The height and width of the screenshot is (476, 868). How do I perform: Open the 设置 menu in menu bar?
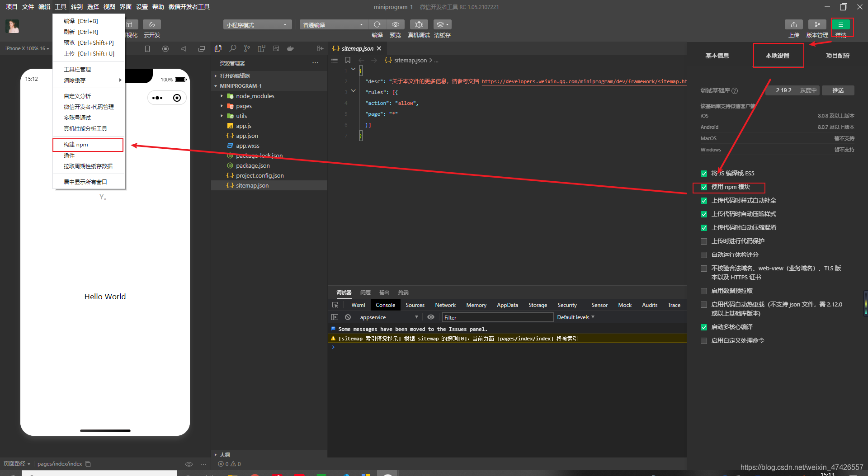(142, 7)
